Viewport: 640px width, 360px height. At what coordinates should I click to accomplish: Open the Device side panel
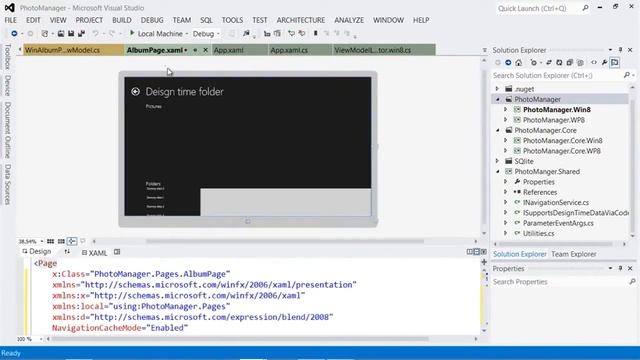pos(7,85)
